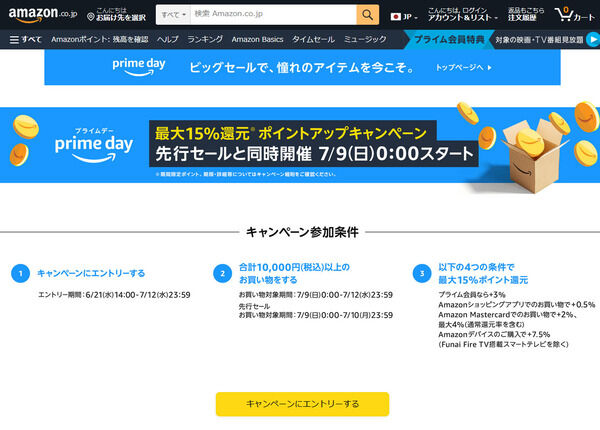The height and width of the screenshot is (430, 600).
Task: Click the play arrow on Prime video banner
Action: click(593, 39)
